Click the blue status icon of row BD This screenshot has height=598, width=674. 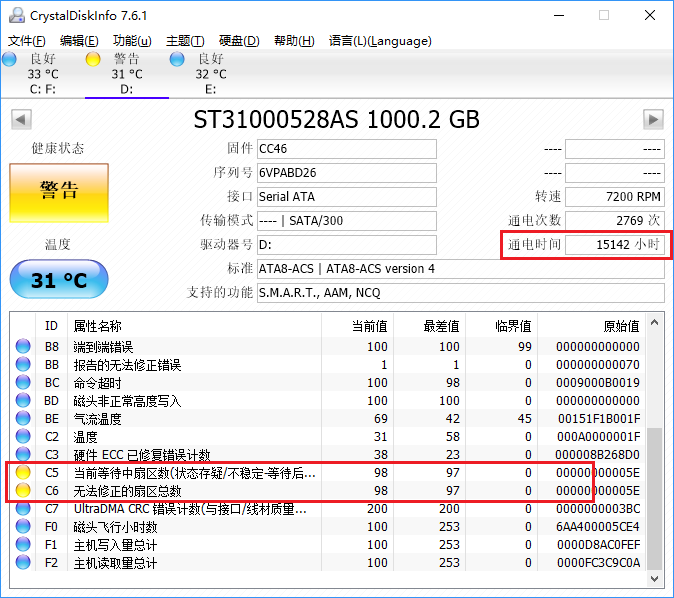tap(23, 400)
